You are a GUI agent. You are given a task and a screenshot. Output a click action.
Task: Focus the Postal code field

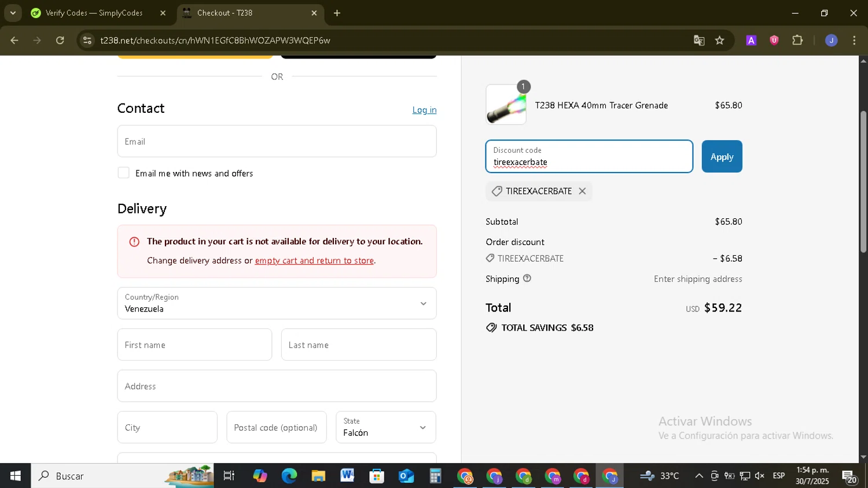277,428
